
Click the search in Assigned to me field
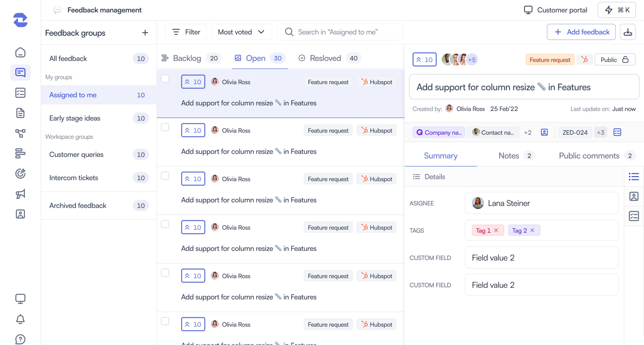(340, 32)
